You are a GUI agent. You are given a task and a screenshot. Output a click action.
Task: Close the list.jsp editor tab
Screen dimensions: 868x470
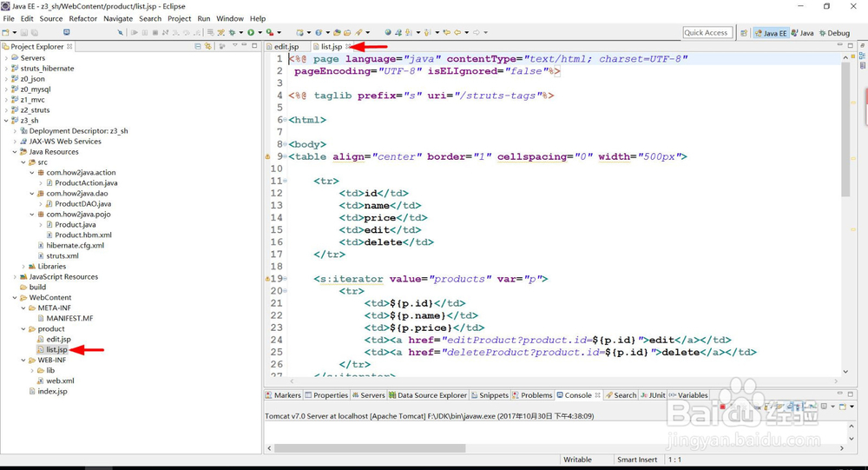coord(348,47)
